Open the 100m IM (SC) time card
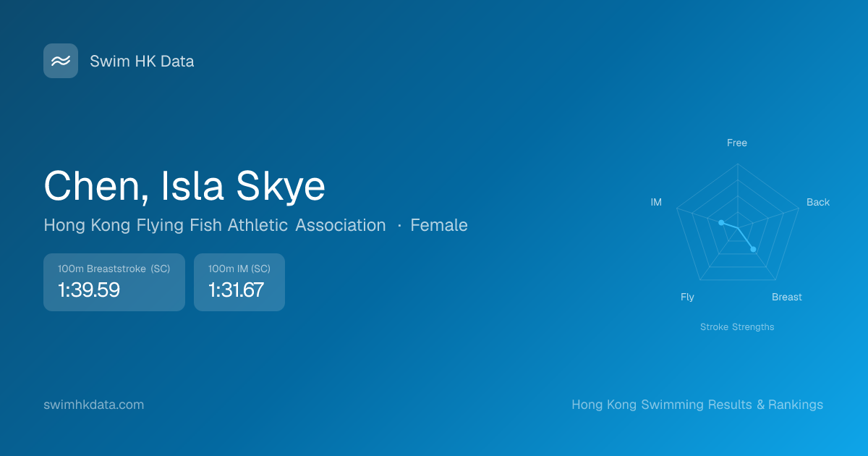 coord(239,282)
